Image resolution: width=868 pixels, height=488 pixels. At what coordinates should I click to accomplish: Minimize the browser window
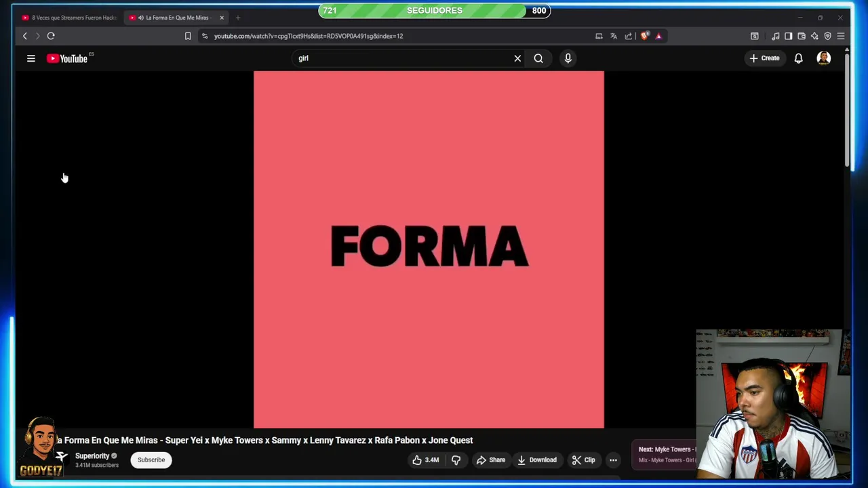pos(800,18)
